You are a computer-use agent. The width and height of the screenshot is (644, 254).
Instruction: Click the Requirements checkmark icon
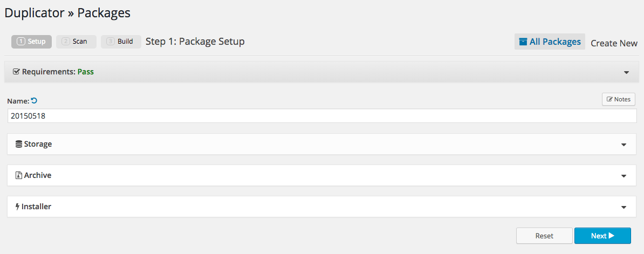pyautogui.click(x=16, y=72)
